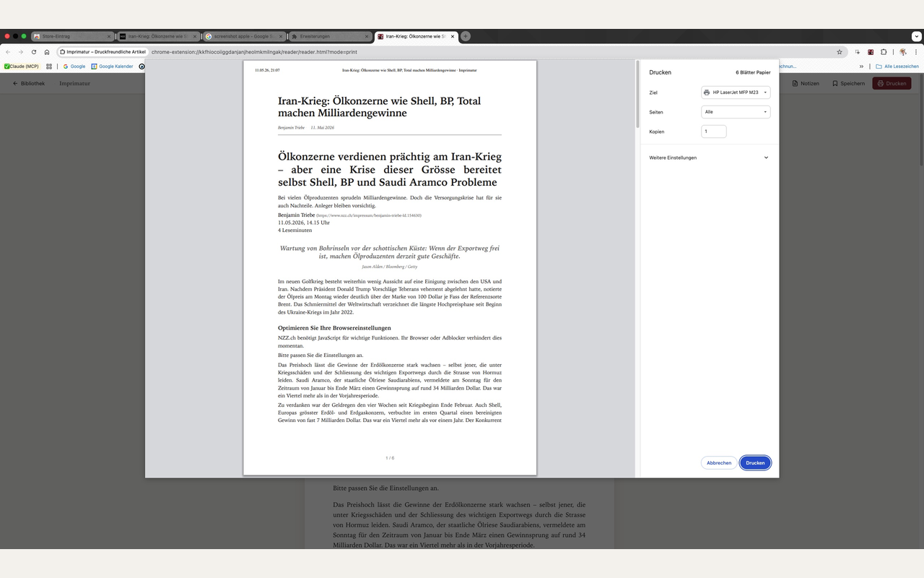Open the tab search dropdown arrow
Viewport: 924px width, 578px height.
915,36
